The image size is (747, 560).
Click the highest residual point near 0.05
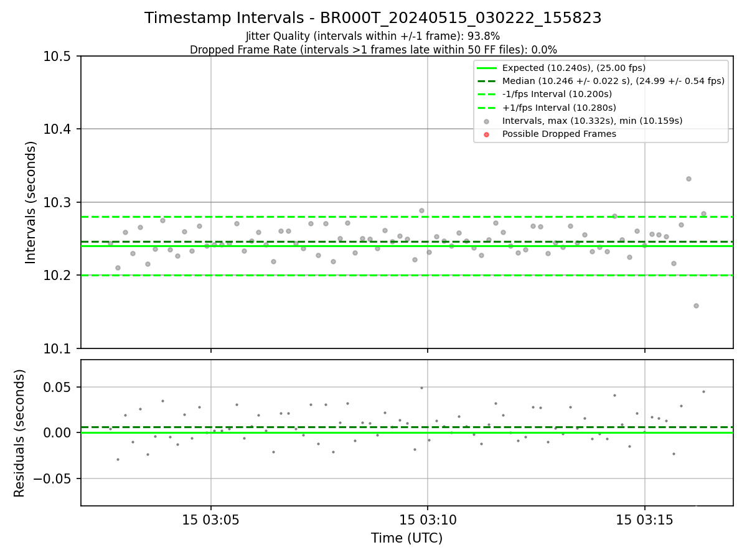coord(421,388)
